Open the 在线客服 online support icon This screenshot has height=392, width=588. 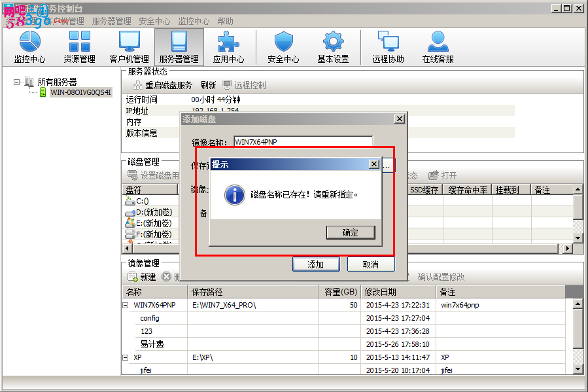(x=438, y=47)
